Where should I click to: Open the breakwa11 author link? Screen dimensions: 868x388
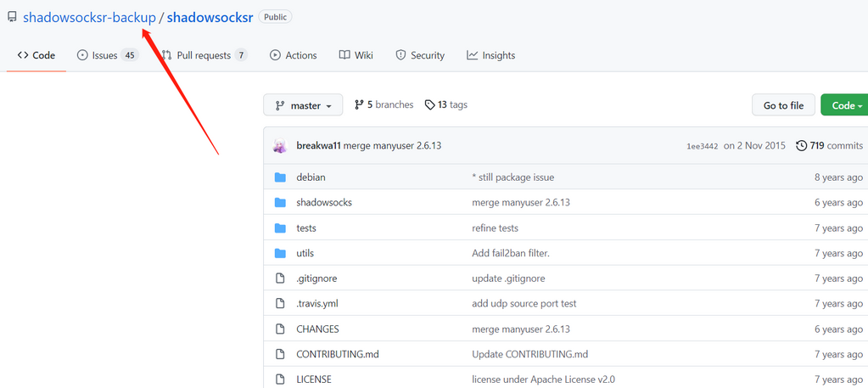point(318,146)
